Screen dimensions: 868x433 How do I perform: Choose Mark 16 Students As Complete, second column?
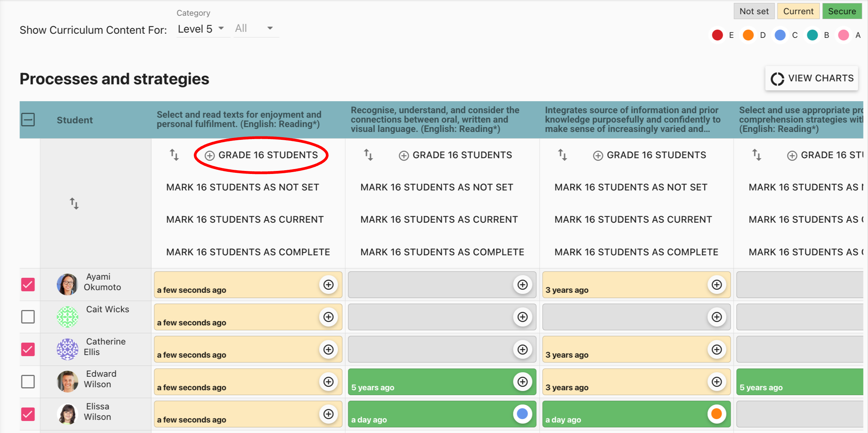click(x=442, y=252)
